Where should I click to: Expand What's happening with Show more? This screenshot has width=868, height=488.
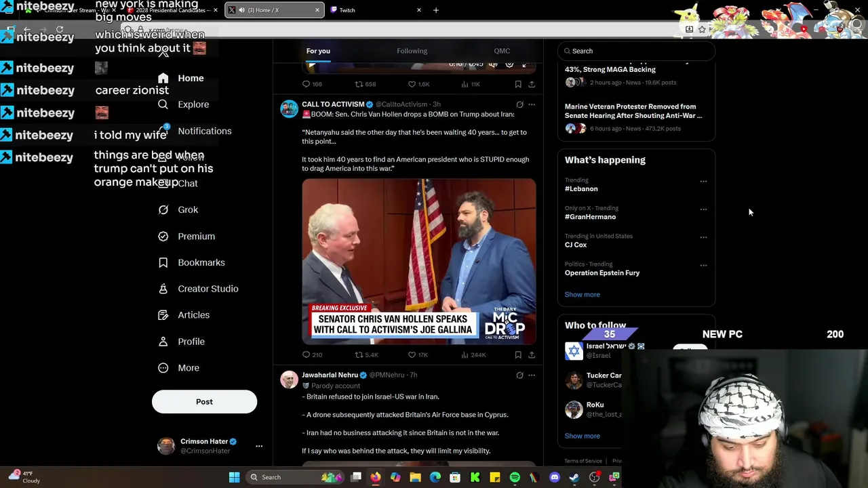click(582, 294)
